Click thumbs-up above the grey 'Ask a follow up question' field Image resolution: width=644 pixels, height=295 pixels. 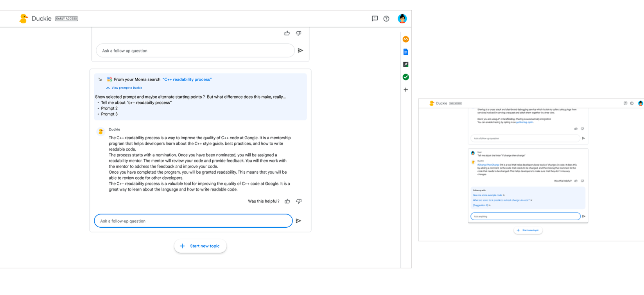point(287,33)
